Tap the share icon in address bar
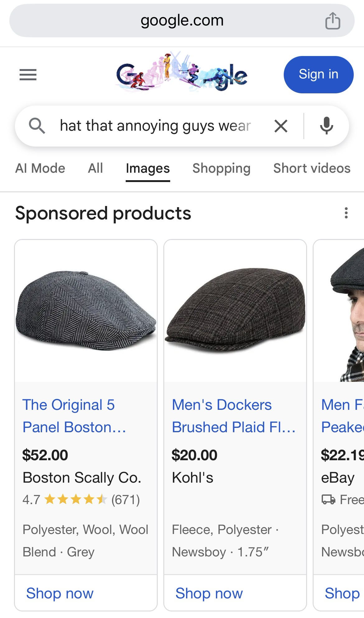The image size is (364, 618). click(333, 21)
